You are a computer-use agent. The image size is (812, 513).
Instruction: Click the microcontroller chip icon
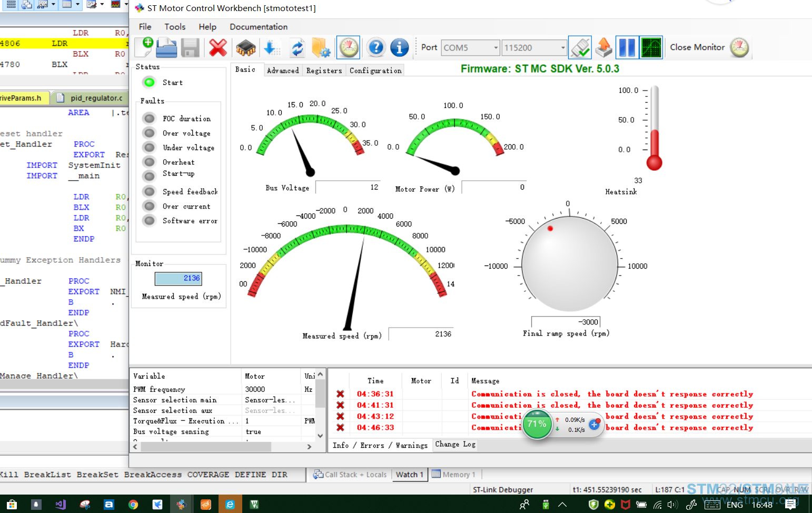(x=245, y=48)
